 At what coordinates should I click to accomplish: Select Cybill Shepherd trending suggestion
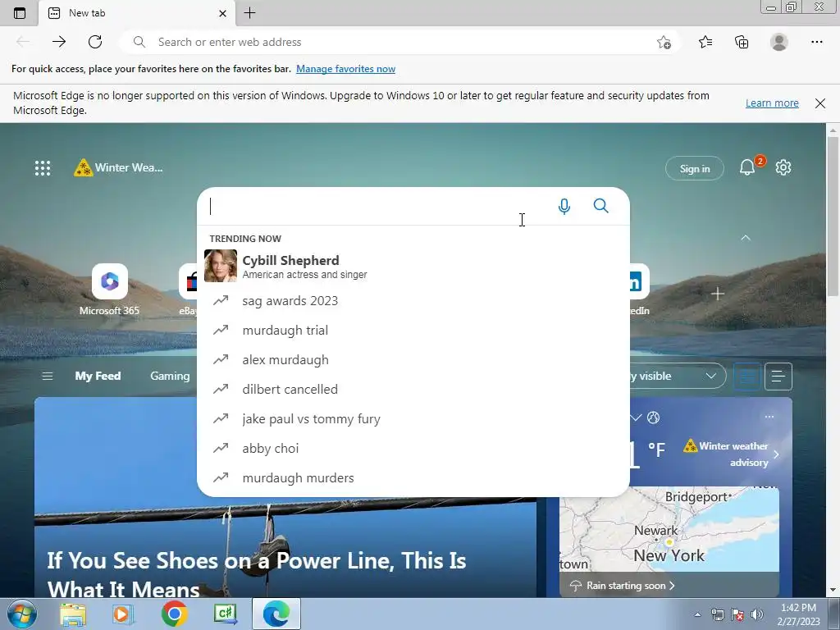tap(413, 267)
